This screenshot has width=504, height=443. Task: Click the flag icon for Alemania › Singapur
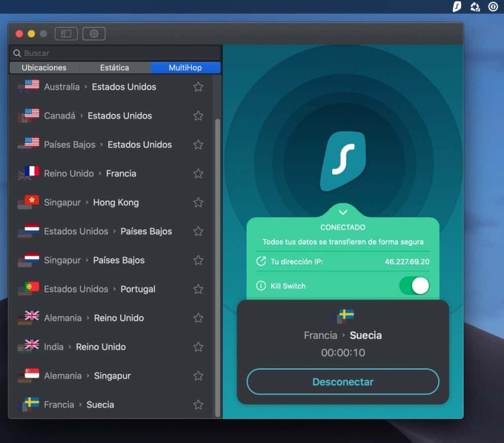(x=29, y=375)
